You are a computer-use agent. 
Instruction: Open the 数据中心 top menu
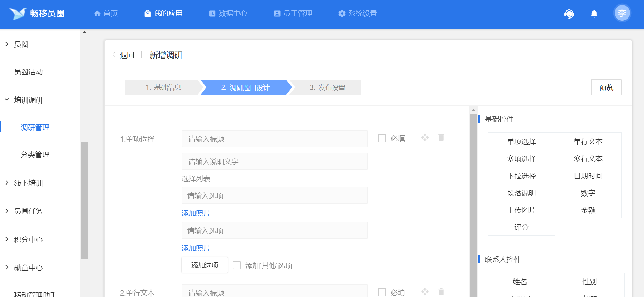(x=228, y=13)
